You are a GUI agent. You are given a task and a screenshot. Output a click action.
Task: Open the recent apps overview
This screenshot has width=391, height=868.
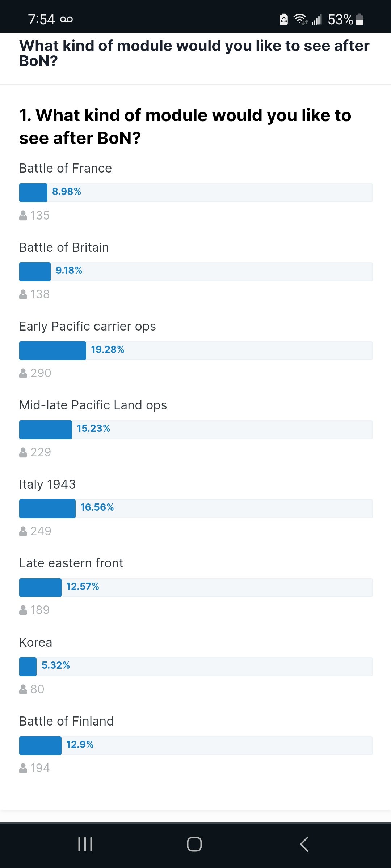pyautogui.click(x=85, y=844)
